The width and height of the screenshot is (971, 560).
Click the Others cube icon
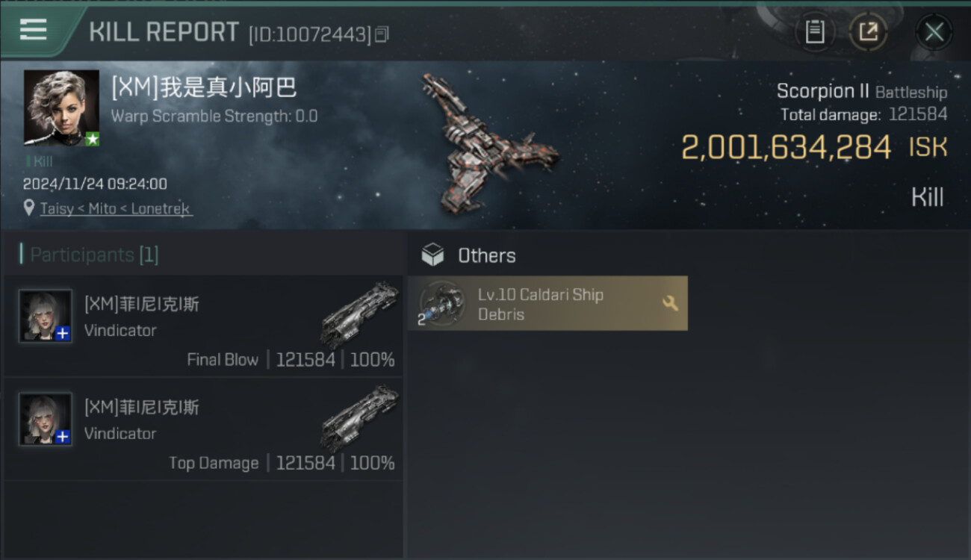point(432,255)
